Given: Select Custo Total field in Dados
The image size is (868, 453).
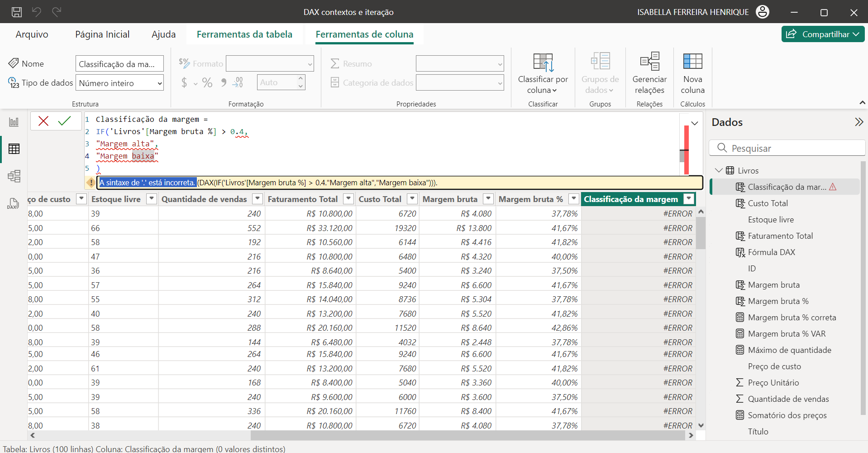Looking at the screenshot, I should click(768, 203).
